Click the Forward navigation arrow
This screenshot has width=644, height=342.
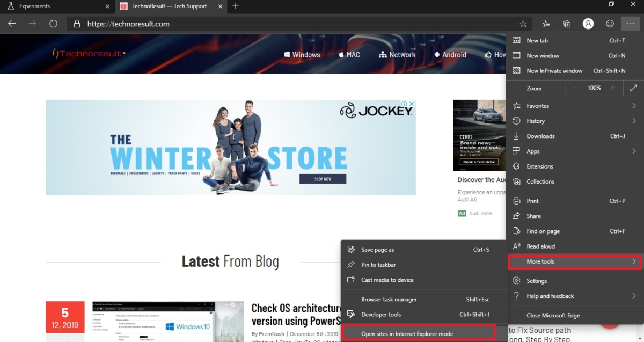[x=32, y=24]
